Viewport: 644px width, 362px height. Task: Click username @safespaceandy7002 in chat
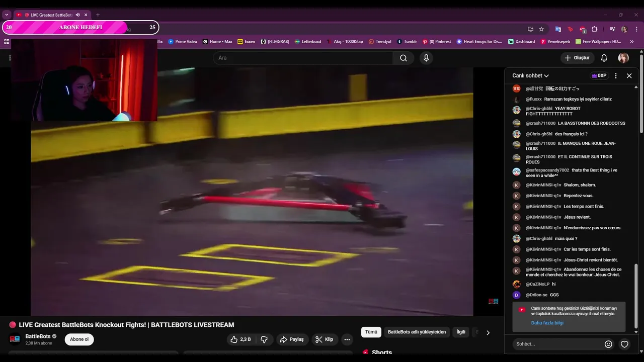coord(547,170)
